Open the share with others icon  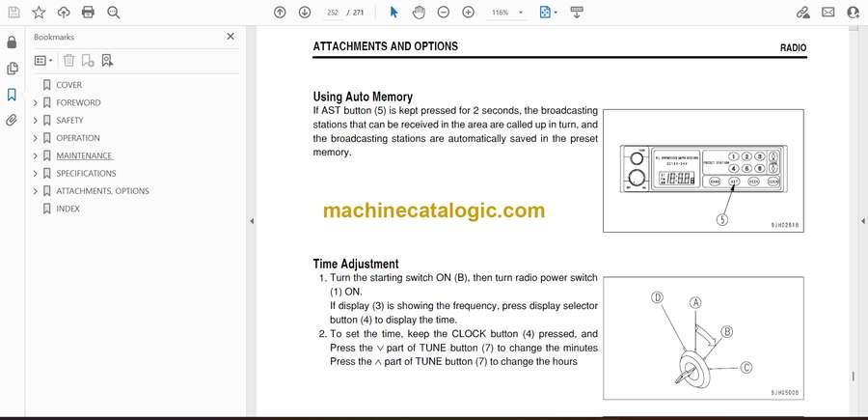point(854,13)
